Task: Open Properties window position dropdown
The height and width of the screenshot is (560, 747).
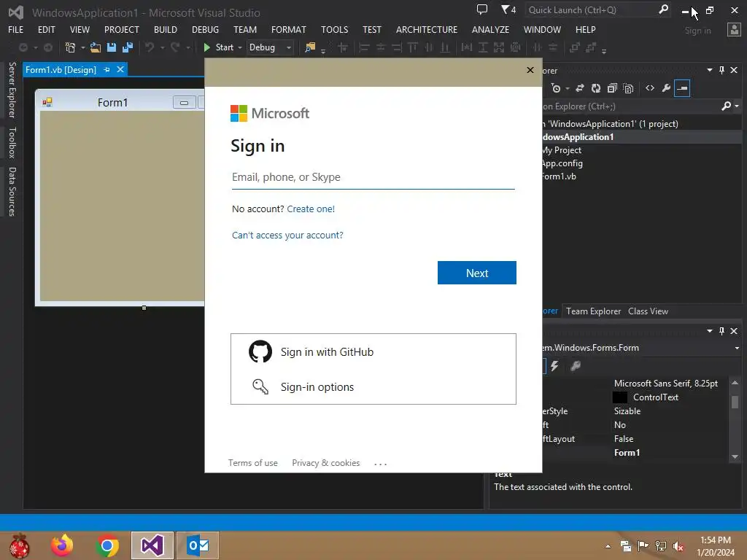Action: click(x=709, y=330)
